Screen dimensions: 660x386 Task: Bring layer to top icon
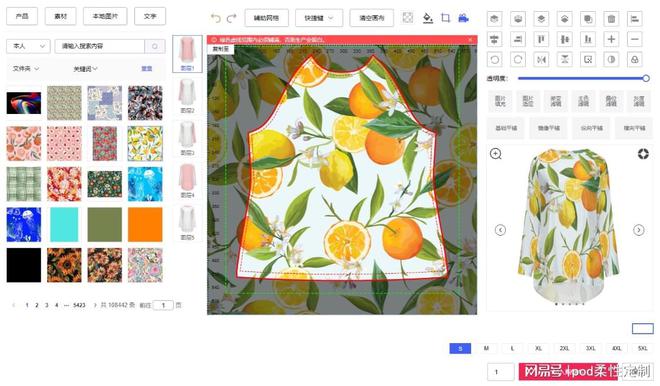pyautogui.click(x=495, y=19)
